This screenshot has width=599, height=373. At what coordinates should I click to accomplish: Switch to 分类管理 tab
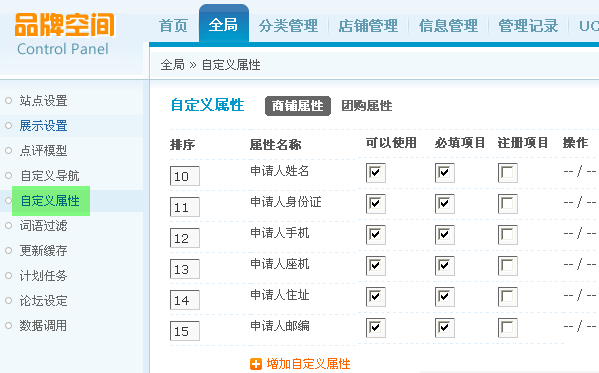click(288, 26)
